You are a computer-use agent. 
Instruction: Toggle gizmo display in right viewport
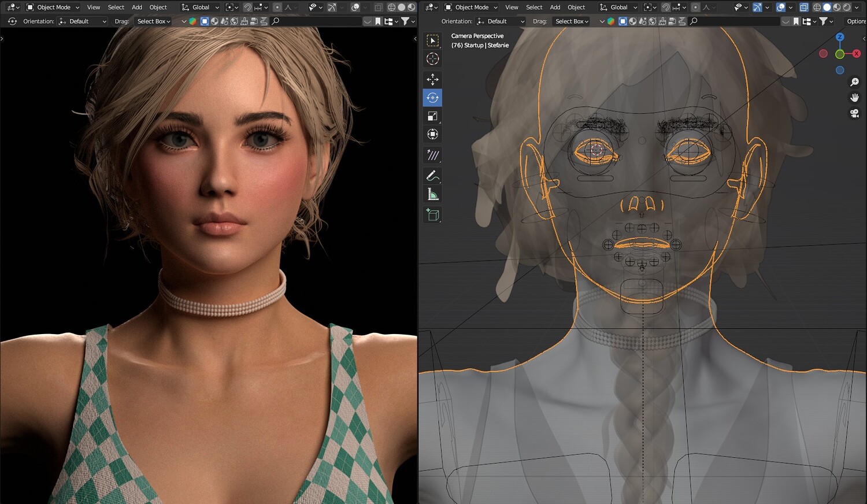tap(757, 8)
